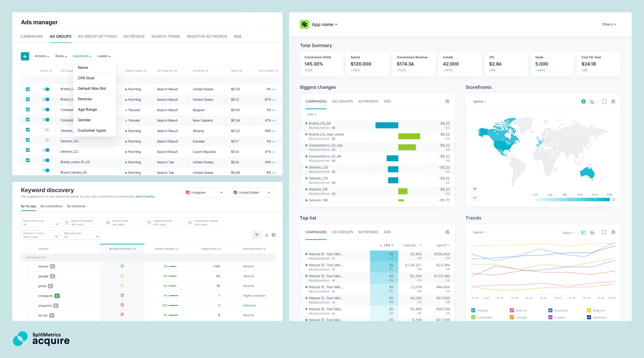Image resolution: width=644 pixels, height=358 pixels.
Task: Select the By competitors option
Action: pos(51,206)
